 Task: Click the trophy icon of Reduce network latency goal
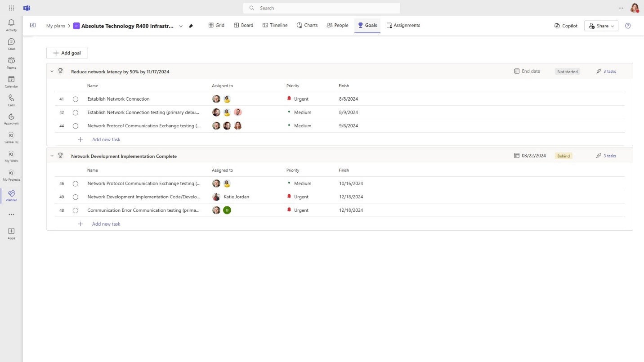pos(61,71)
